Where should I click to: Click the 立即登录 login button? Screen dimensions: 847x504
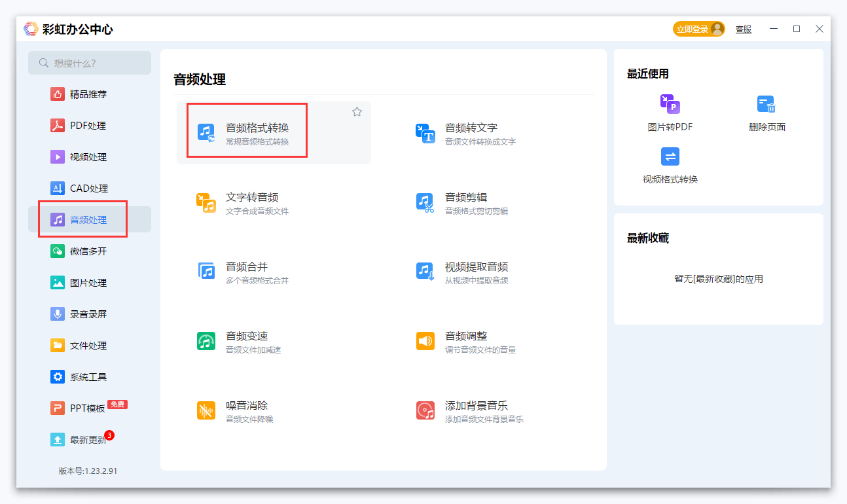point(699,29)
